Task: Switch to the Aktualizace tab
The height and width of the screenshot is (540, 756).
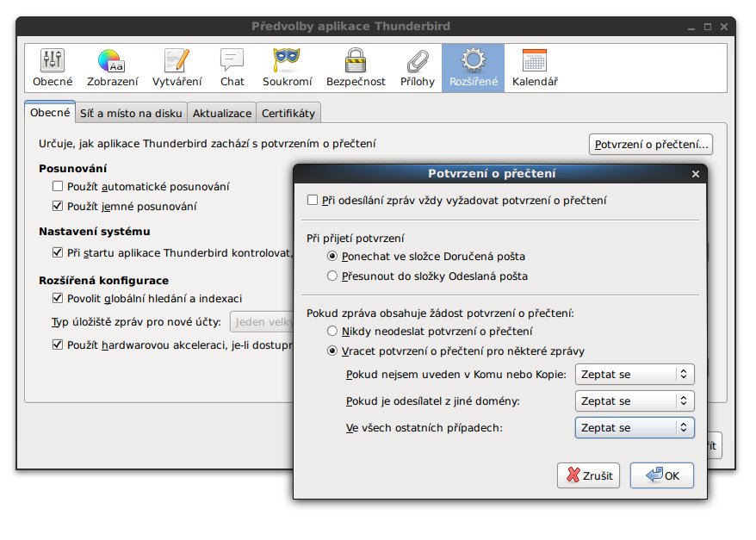Action: [x=222, y=114]
